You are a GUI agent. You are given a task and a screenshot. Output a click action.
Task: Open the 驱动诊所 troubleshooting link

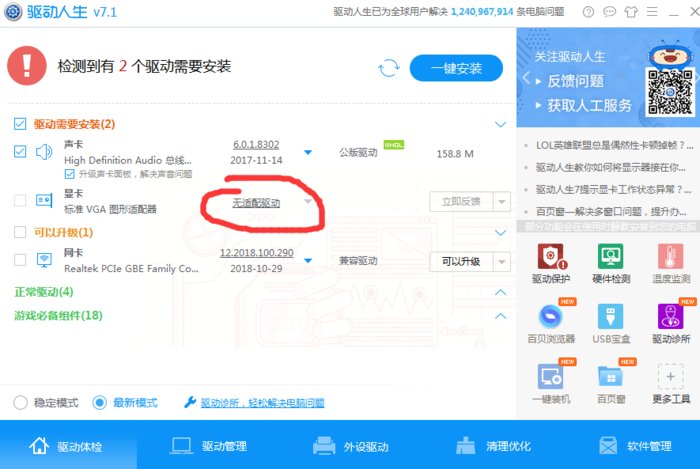coord(262,403)
